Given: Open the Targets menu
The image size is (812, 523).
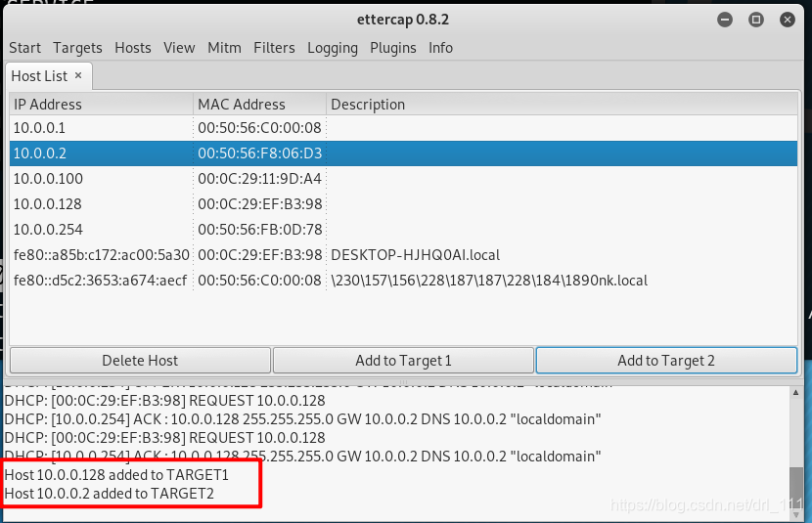Looking at the screenshot, I should pyautogui.click(x=77, y=48).
